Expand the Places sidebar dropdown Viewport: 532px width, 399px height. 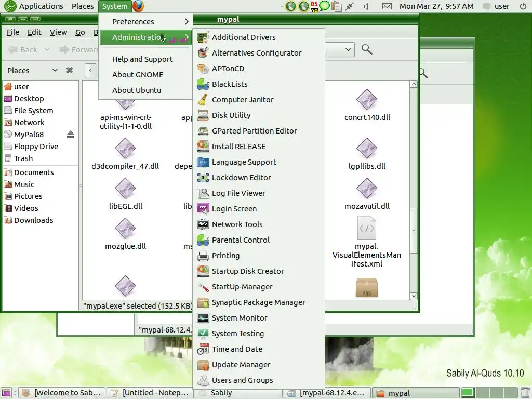55,70
